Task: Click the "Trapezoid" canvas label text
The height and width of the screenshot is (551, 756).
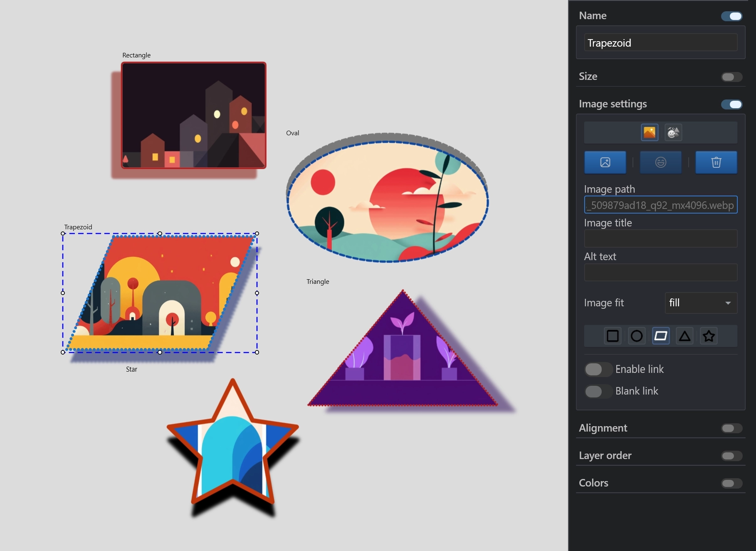Action: click(78, 227)
